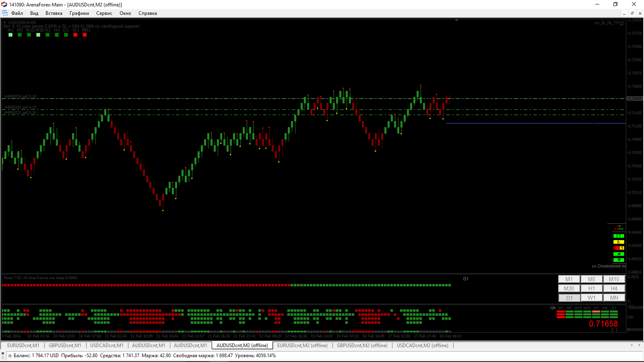Close the inner AUDUSDcnt,M2 chart window
The image size is (644, 362).
coord(640,13)
